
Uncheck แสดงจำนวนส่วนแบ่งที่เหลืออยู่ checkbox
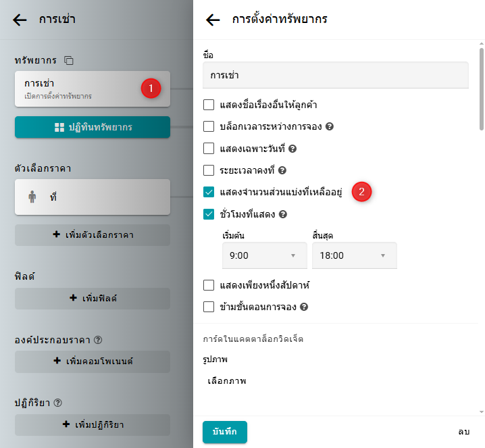pos(209,193)
